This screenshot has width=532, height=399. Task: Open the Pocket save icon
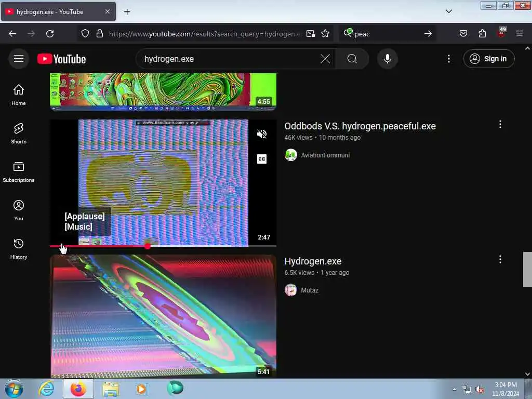[463, 34]
